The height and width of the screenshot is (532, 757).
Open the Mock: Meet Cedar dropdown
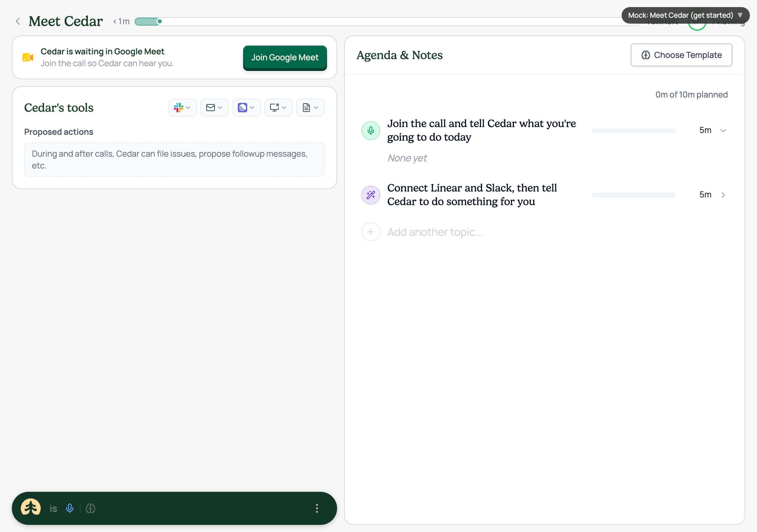[685, 15]
